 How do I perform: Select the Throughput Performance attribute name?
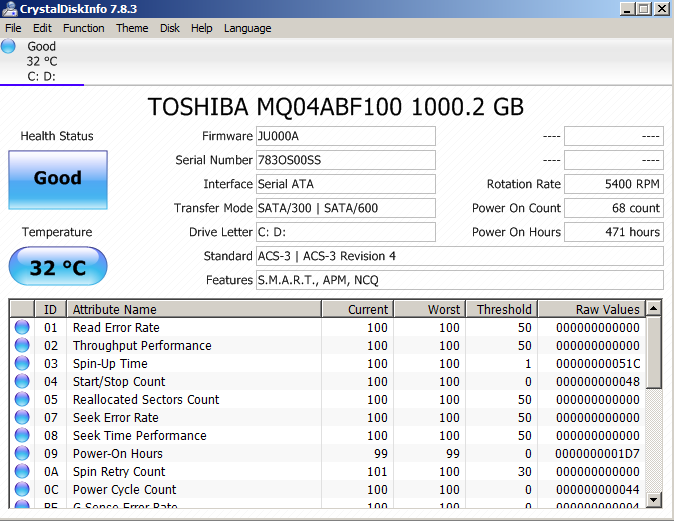[142, 346]
